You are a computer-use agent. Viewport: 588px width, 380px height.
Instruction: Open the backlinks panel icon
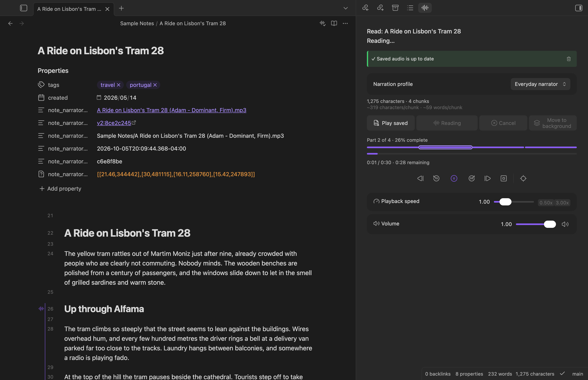point(365,8)
